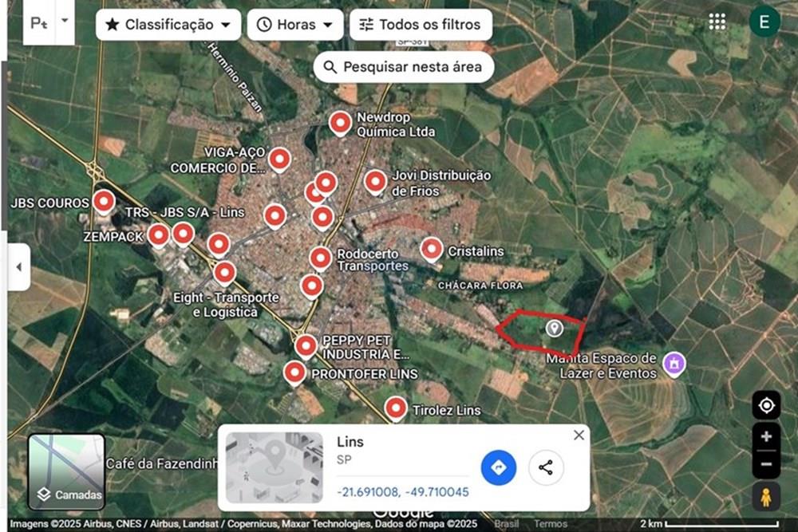Open the Google apps grid icon

717,22
